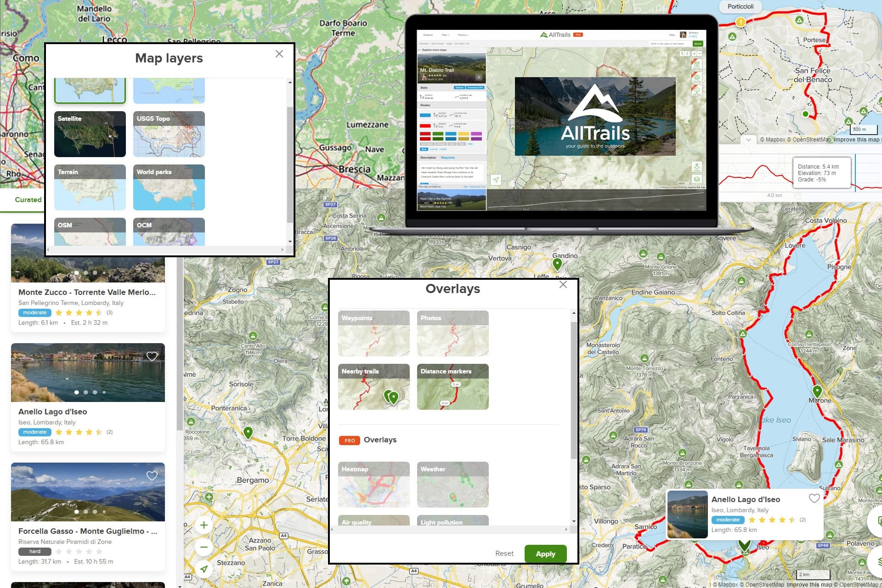Open the Curated tab
The image size is (882, 588).
28,200
